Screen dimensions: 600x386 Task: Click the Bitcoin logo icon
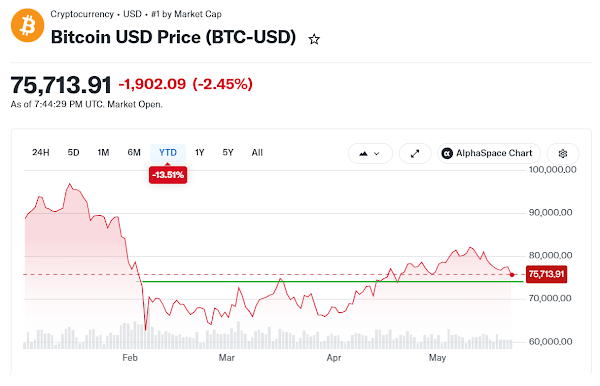(28, 26)
